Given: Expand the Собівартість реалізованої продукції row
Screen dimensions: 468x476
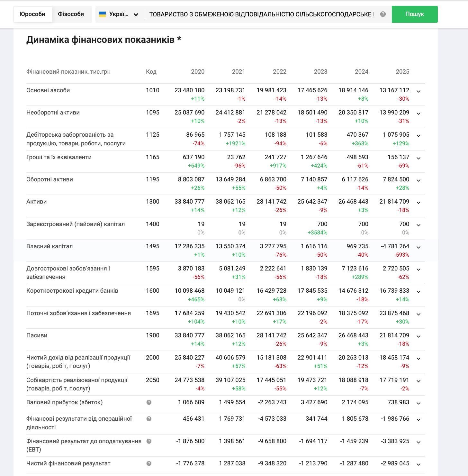Looking at the screenshot, I should click(419, 381).
